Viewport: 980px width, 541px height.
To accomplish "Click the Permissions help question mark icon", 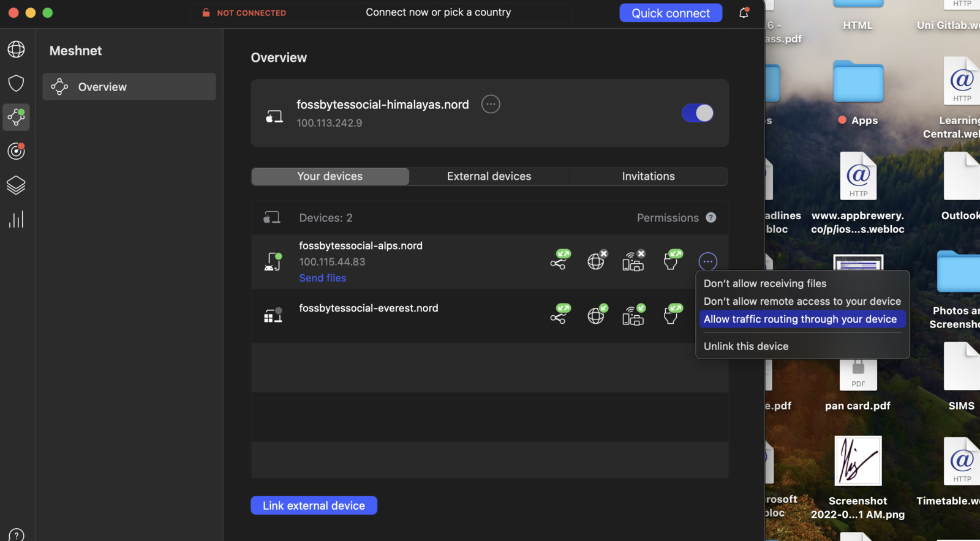I will (x=710, y=218).
